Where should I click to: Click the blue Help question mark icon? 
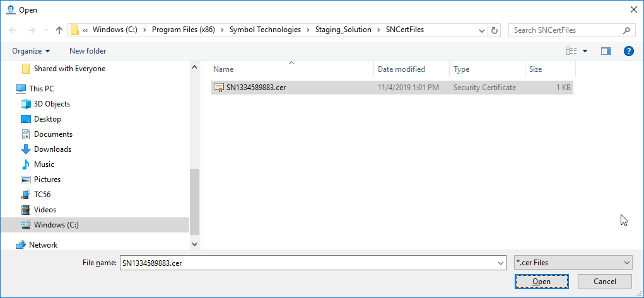[x=628, y=51]
